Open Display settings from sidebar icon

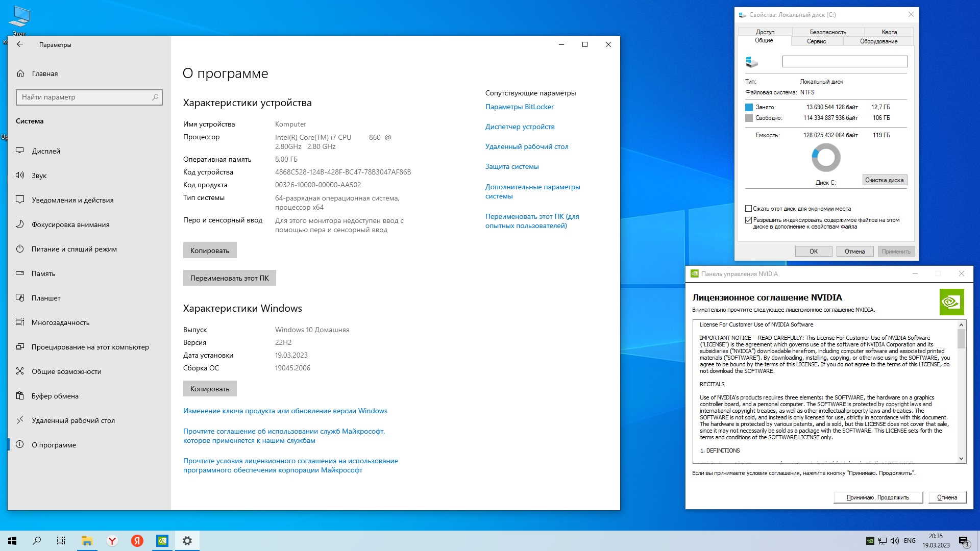point(20,151)
